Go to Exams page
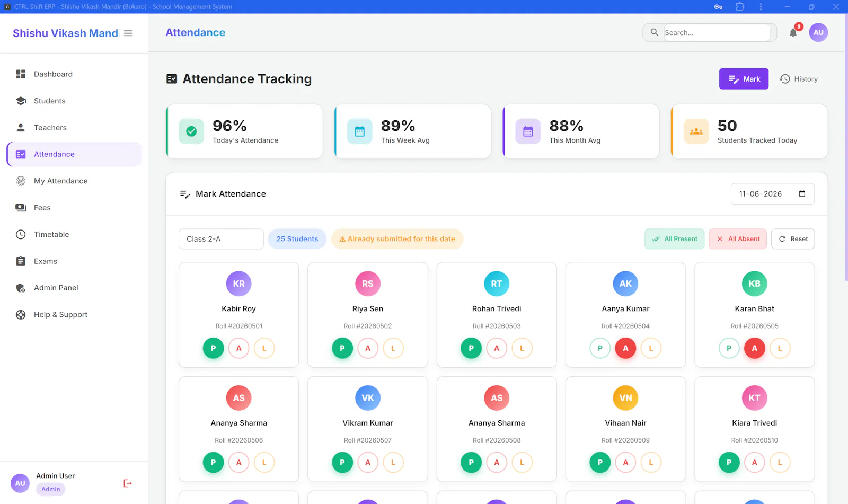 tap(74, 261)
